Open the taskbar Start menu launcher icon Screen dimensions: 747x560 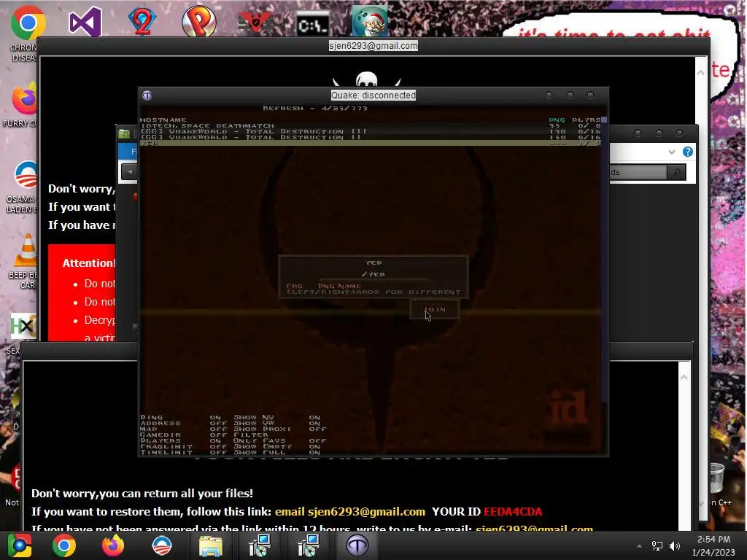(19, 545)
